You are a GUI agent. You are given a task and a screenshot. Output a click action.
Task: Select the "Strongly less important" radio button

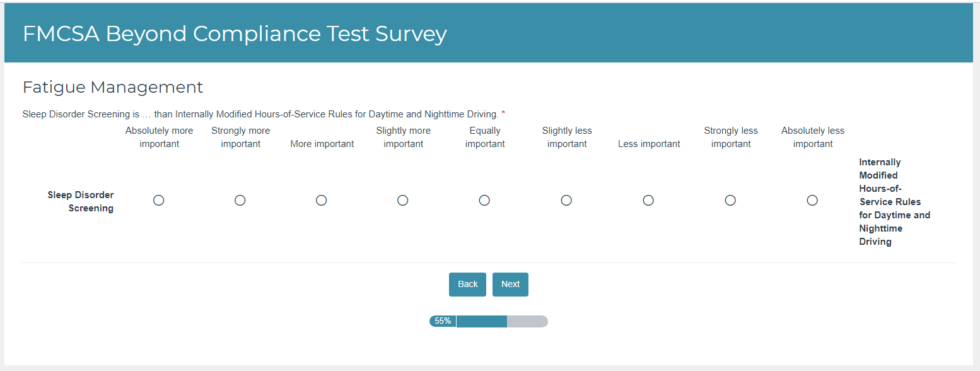pyautogui.click(x=730, y=200)
